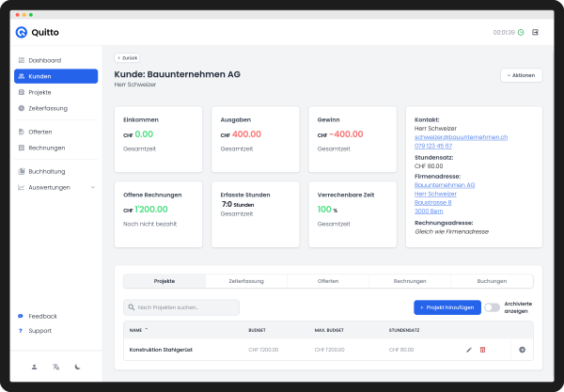Screen dimensions: 564x392
Task: Toggle dark mode moon icon
Action: click(x=78, y=367)
